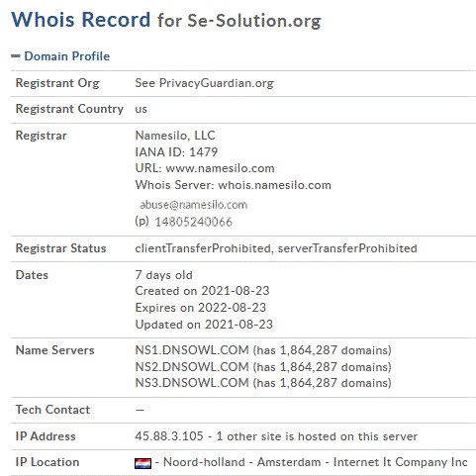Open the '1 other site is hosted' link
The height and width of the screenshot is (476, 476).
(317, 436)
